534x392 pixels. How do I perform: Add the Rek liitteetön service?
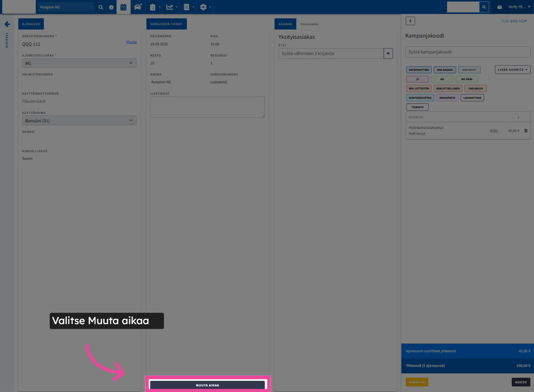click(x=419, y=89)
